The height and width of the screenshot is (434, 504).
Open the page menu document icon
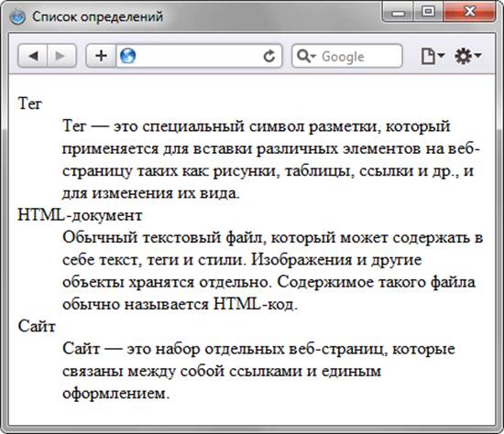433,56
